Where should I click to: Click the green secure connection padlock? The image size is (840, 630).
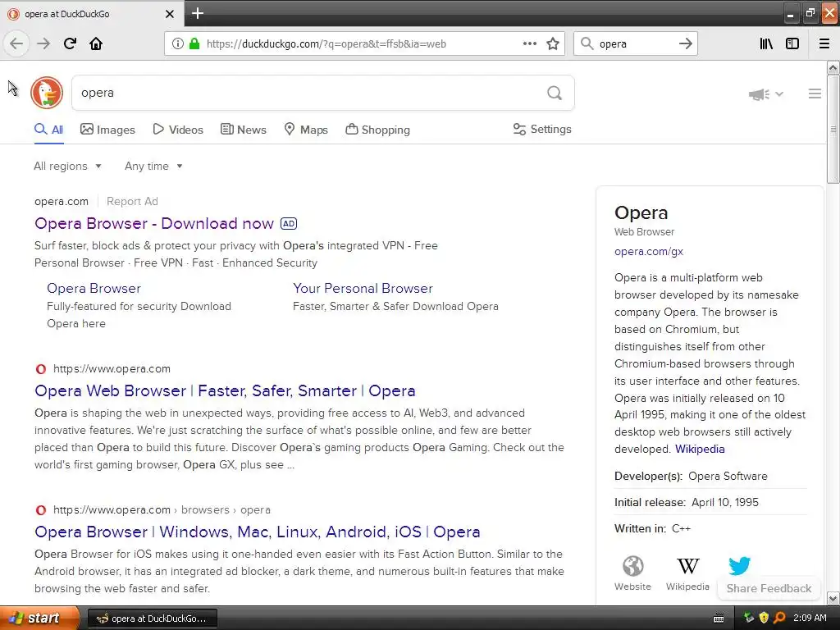click(x=194, y=43)
